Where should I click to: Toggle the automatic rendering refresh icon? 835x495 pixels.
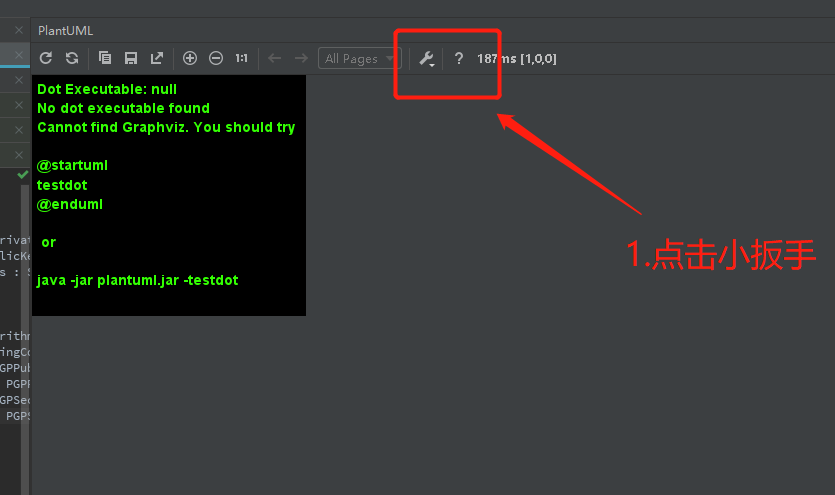point(72,58)
